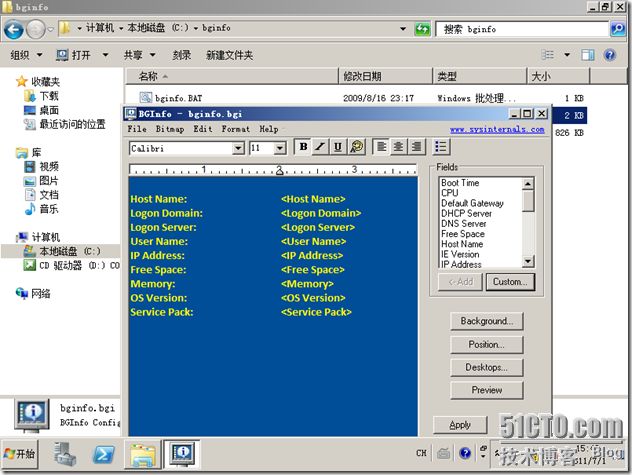This screenshot has width=632, height=475.
Task: Click the 打开 (Open) toolbar button
Action: [x=73, y=55]
